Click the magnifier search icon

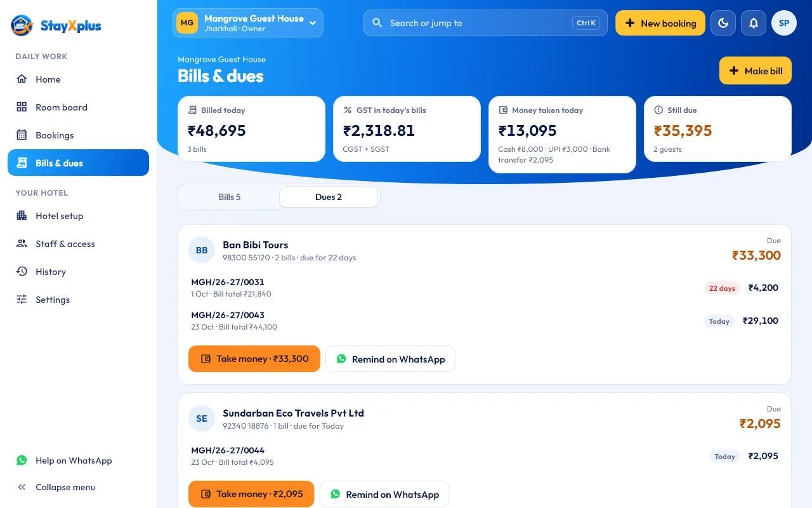point(377,23)
